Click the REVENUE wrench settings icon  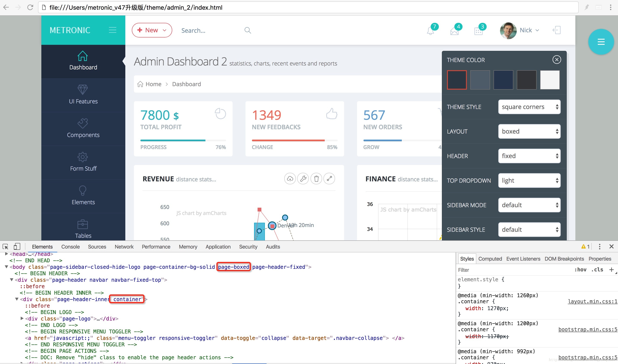(303, 179)
